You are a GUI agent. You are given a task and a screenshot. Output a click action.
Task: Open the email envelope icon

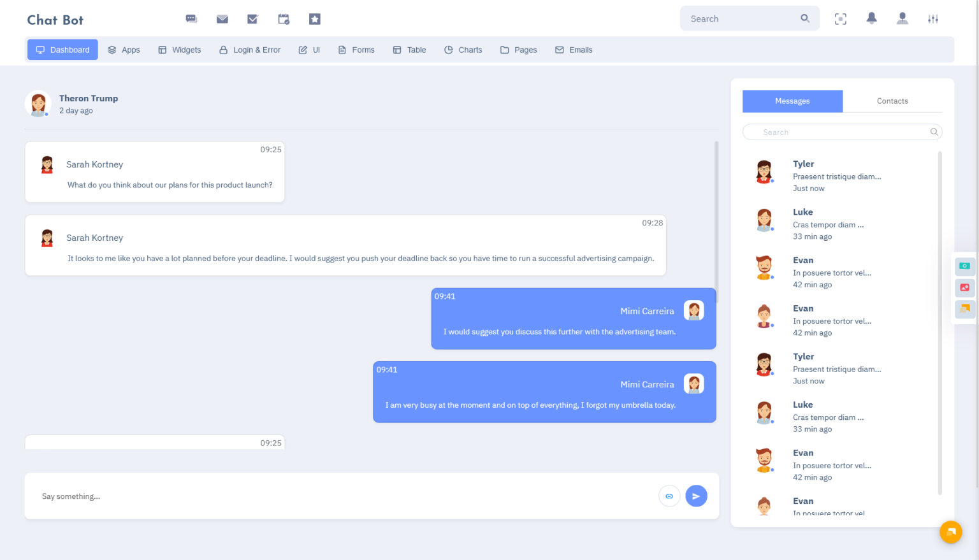point(222,18)
